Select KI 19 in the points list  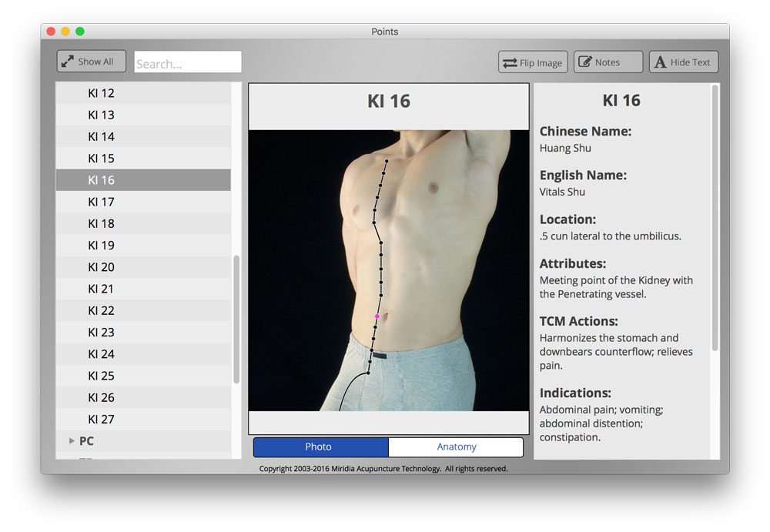click(143, 245)
